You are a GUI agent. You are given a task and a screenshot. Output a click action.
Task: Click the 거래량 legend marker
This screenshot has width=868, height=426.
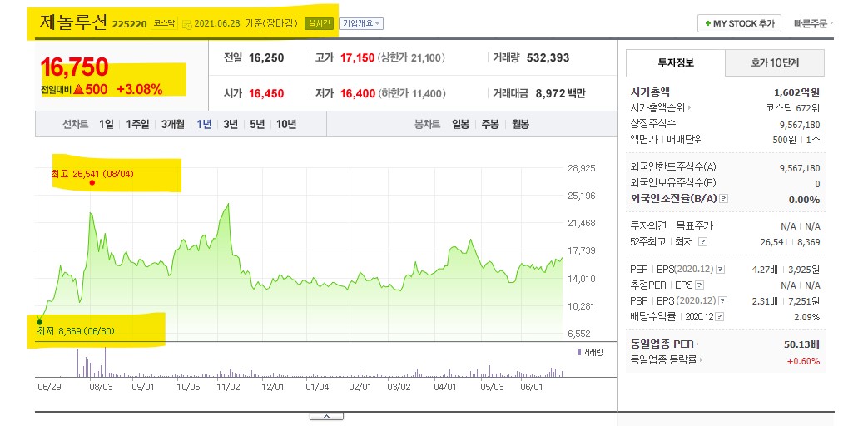point(579,352)
